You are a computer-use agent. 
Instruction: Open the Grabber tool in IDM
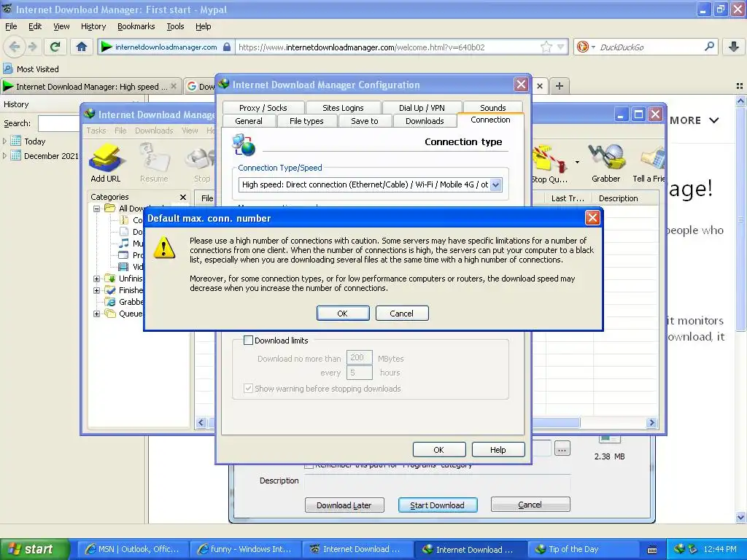606,163
